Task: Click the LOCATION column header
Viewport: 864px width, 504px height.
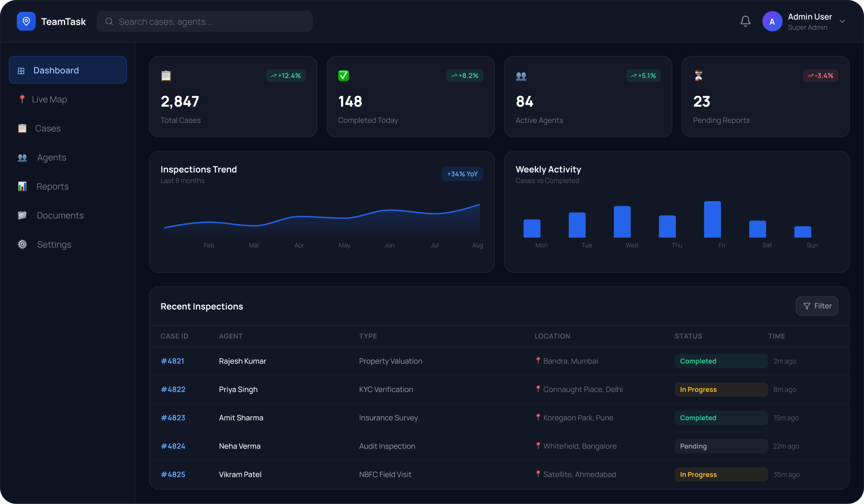Action: (x=552, y=336)
